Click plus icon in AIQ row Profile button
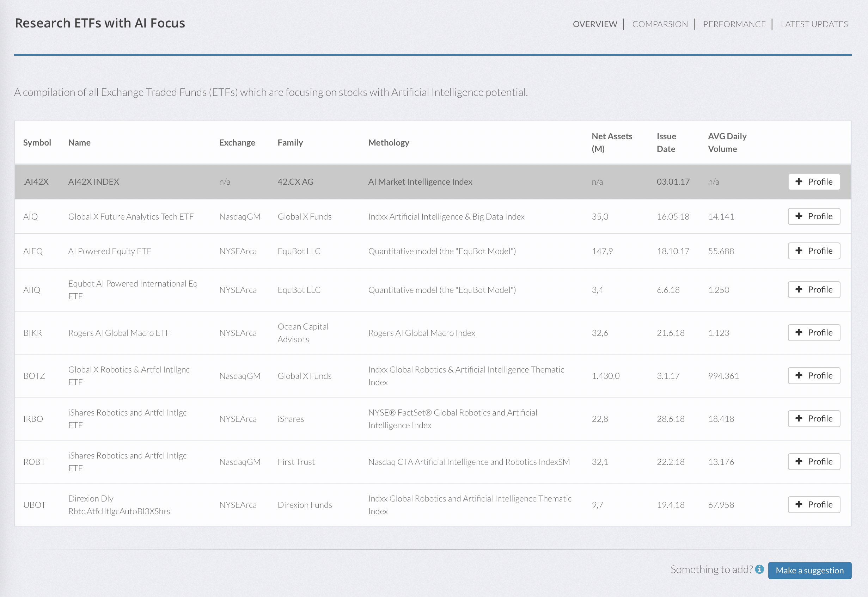Image resolution: width=868 pixels, height=597 pixels. coord(799,216)
